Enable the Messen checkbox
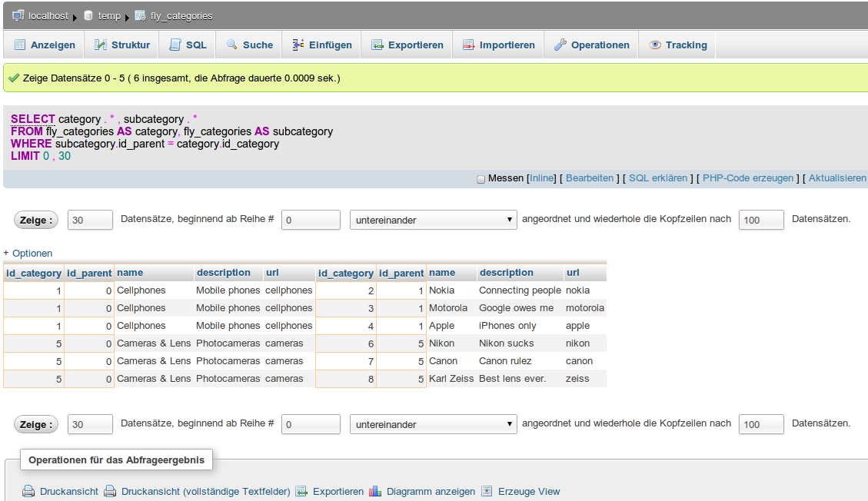868x501 pixels. coord(481,179)
